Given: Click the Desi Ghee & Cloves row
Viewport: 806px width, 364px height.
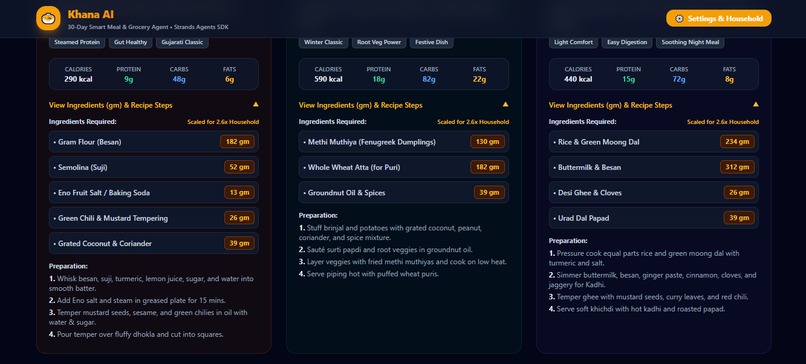Looking at the screenshot, I should (653, 192).
